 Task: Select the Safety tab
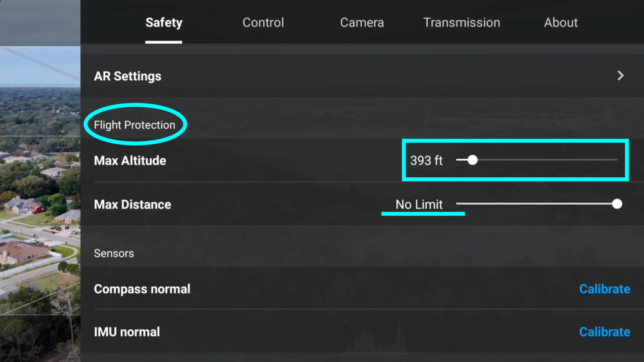(164, 22)
